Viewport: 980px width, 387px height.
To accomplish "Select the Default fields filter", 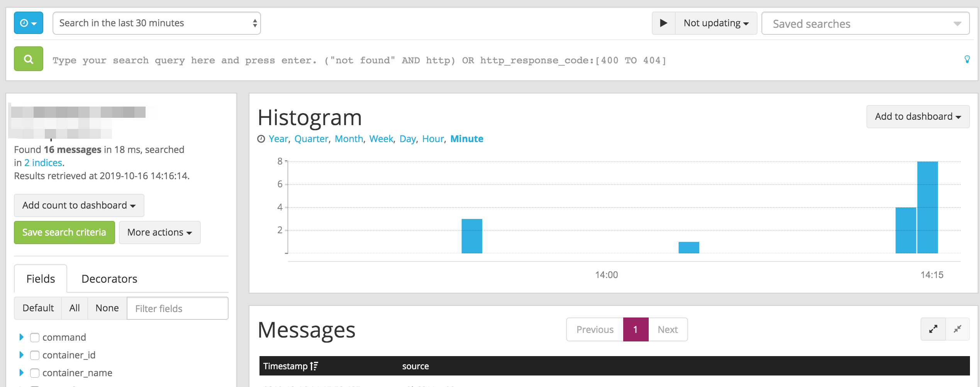I will click(38, 308).
